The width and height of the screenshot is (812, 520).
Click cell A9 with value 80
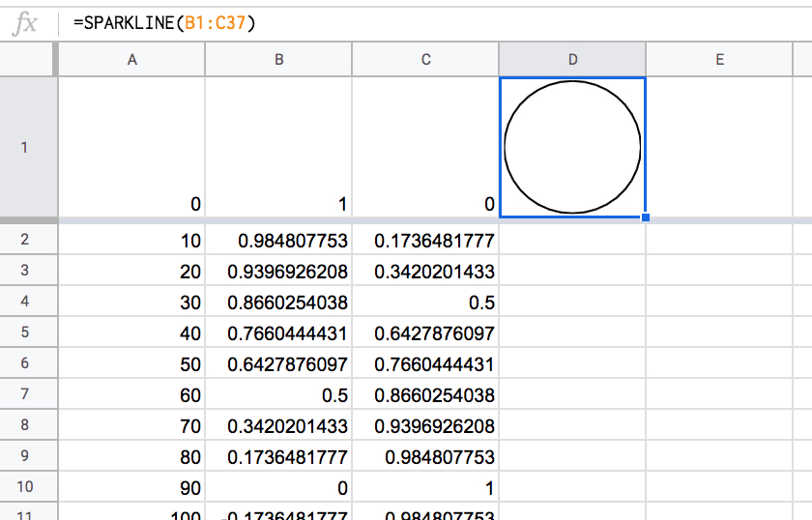click(132, 455)
